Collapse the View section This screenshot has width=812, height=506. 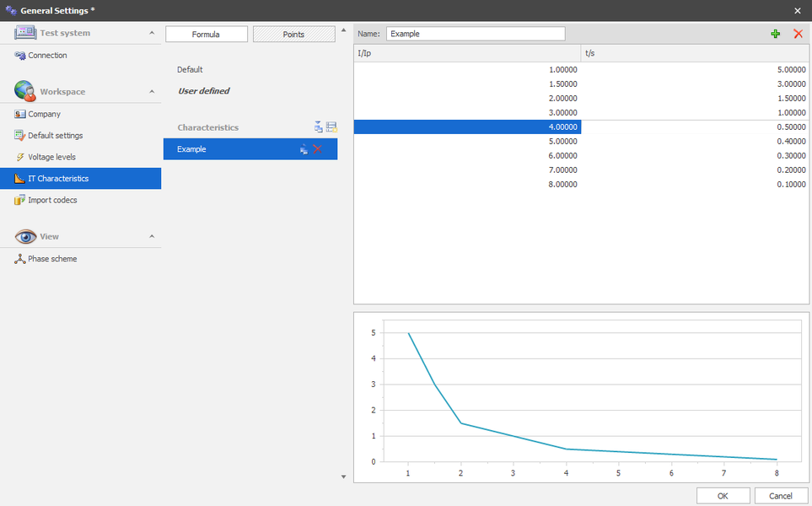(152, 236)
